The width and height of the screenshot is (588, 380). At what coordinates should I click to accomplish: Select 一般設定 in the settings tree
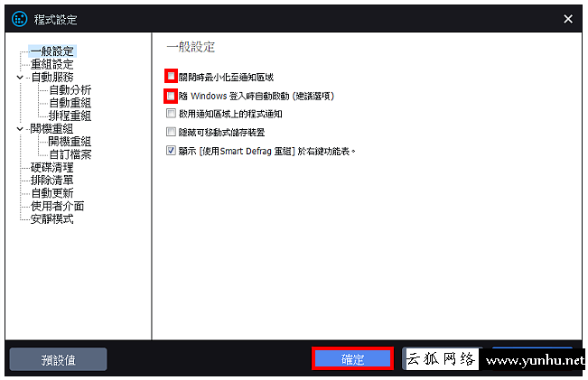pyautogui.click(x=52, y=51)
